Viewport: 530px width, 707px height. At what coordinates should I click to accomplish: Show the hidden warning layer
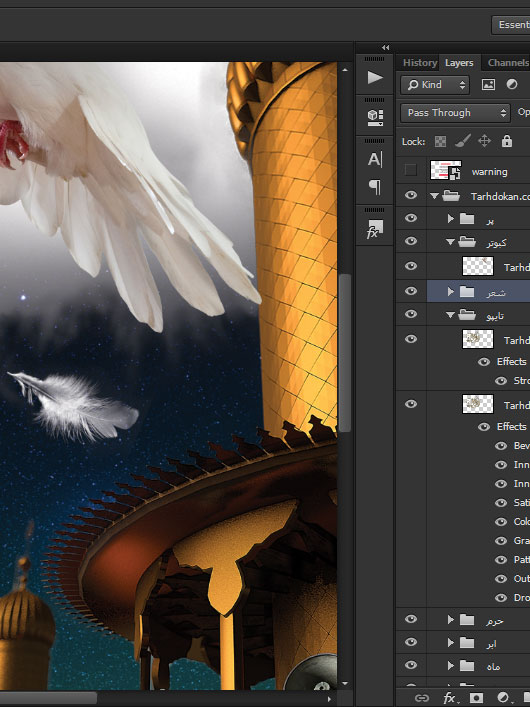(410, 170)
